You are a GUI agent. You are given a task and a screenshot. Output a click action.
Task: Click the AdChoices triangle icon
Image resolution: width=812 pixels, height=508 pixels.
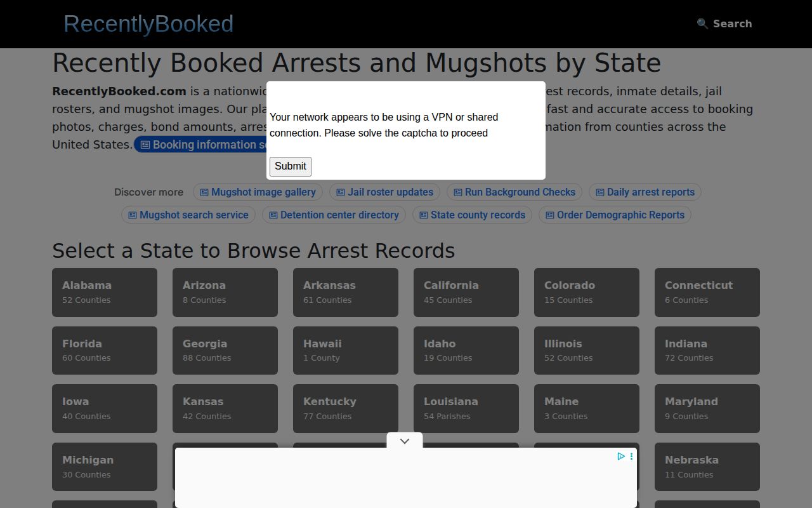tap(621, 456)
